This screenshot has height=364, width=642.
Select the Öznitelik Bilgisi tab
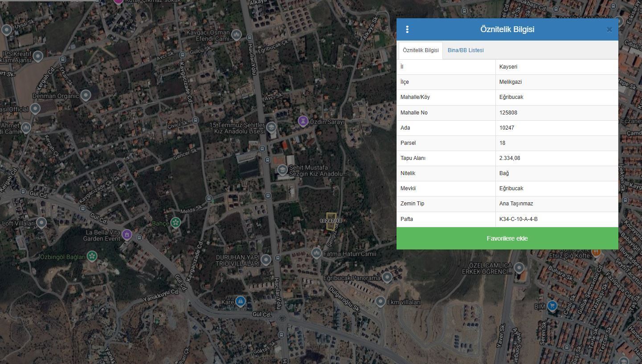(x=420, y=50)
